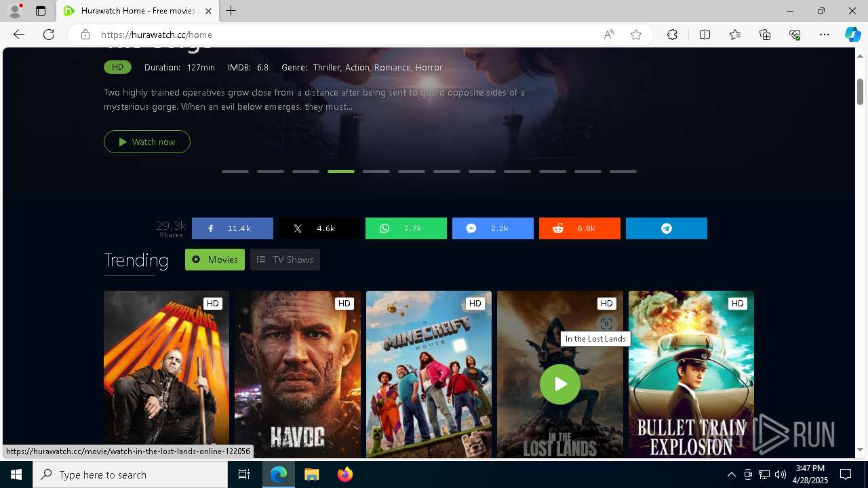This screenshot has width=868, height=488.
Task: Share on X 4.6k button
Action: (319, 228)
